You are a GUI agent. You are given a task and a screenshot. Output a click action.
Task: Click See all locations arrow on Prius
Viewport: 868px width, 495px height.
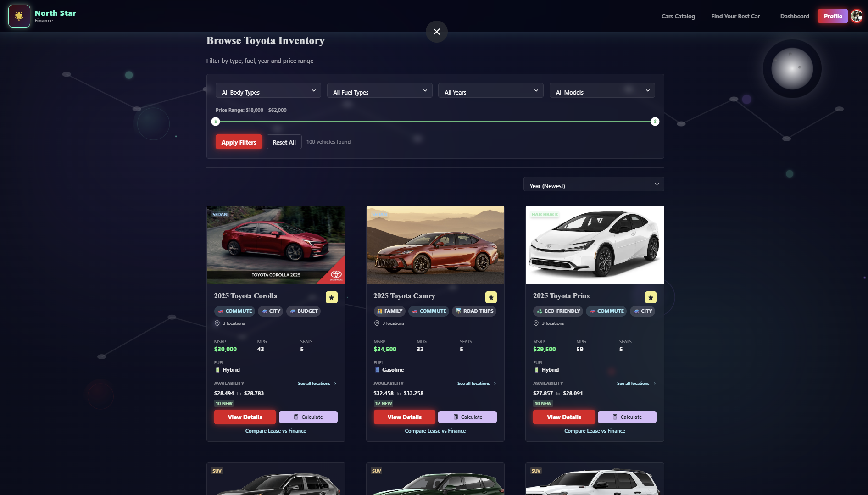[x=655, y=384]
